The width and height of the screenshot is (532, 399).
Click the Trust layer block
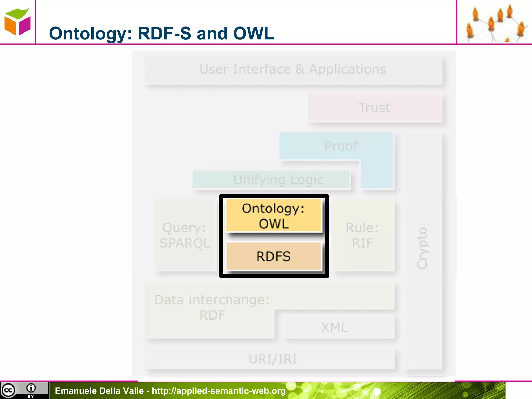375,108
